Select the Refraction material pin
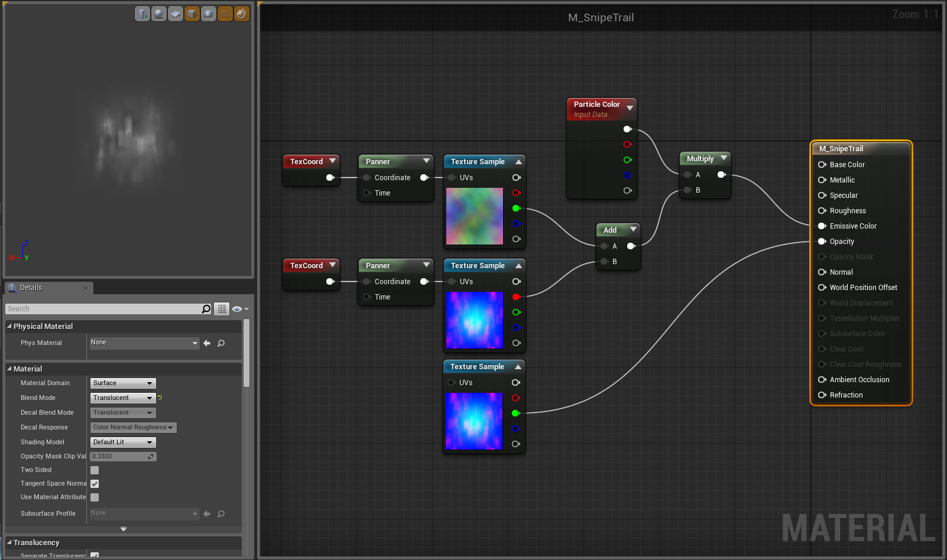This screenshot has height=560, width=947. [822, 395]
